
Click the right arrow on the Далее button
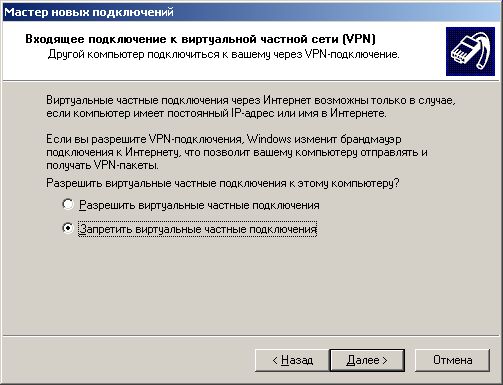click(x=384, y=361)
